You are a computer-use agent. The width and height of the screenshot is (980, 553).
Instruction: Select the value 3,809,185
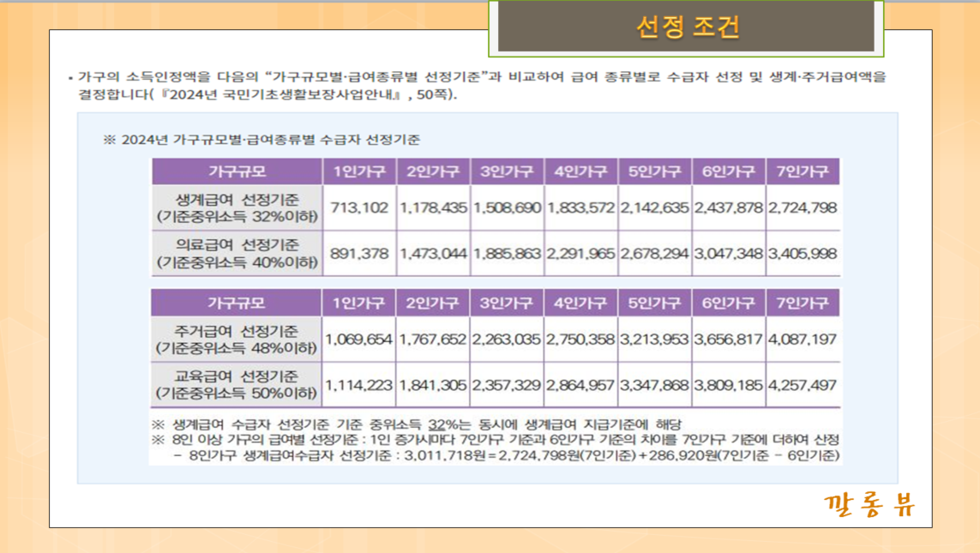tap(728, 386)
